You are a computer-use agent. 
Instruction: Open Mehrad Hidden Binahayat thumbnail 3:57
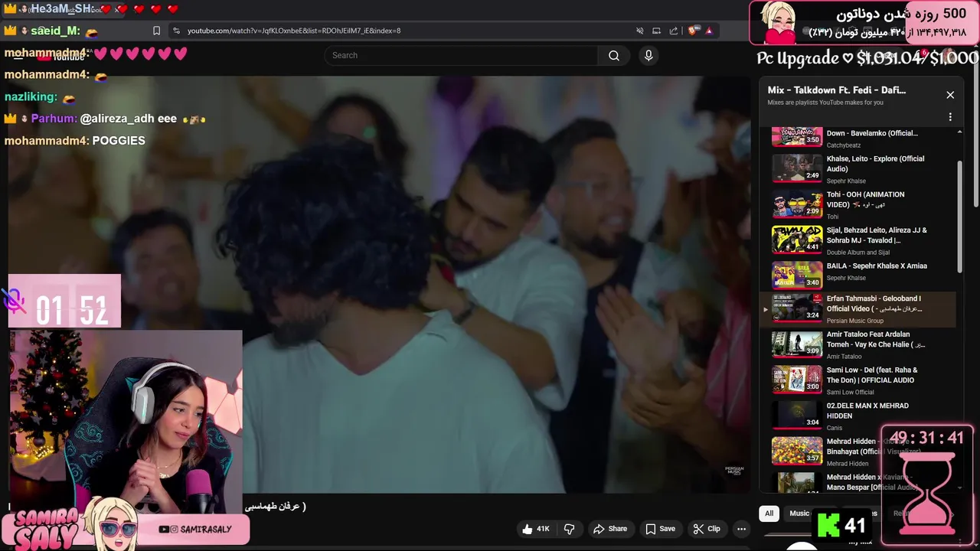[x=797, y=452]
